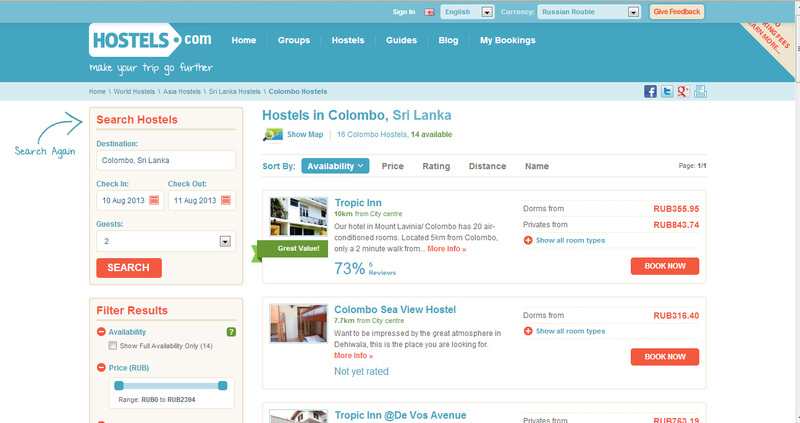The width and height of the screenshot is (800, 423).
Task: Click the Availability filter heading
Action: 127,332
